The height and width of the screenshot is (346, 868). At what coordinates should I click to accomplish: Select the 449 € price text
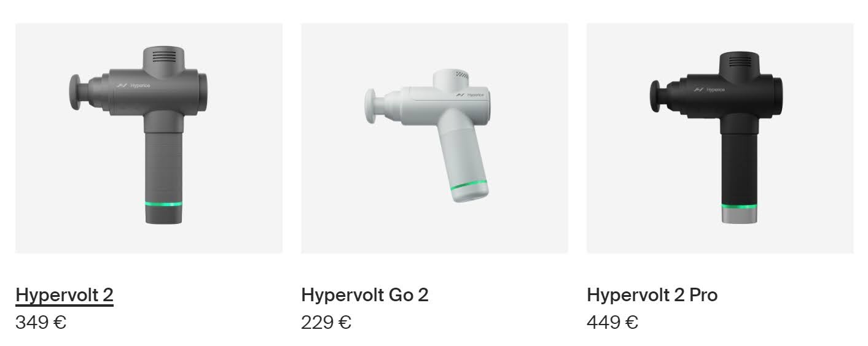[x=612, y=322]
